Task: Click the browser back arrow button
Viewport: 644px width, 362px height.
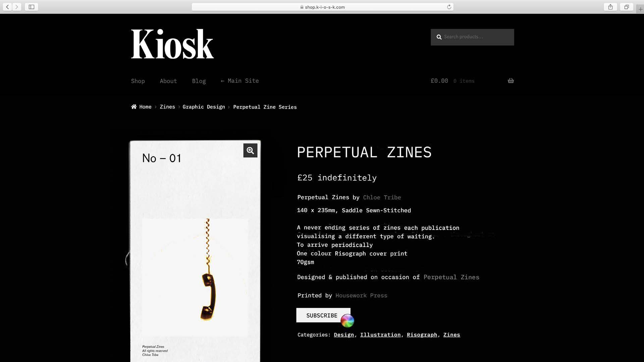Action: tap(7, 7)
